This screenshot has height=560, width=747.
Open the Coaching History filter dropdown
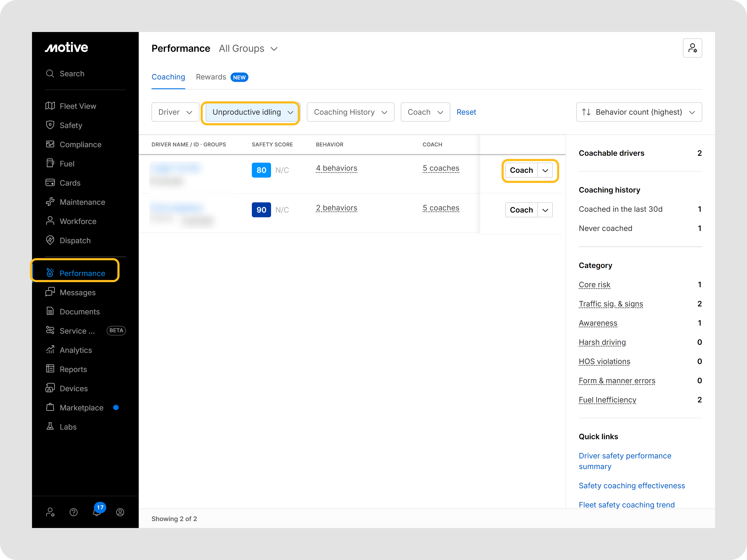350,112
